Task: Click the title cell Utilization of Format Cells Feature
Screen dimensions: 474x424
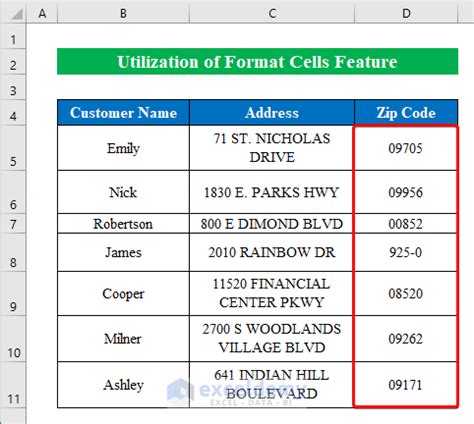Action: [257, 62]
